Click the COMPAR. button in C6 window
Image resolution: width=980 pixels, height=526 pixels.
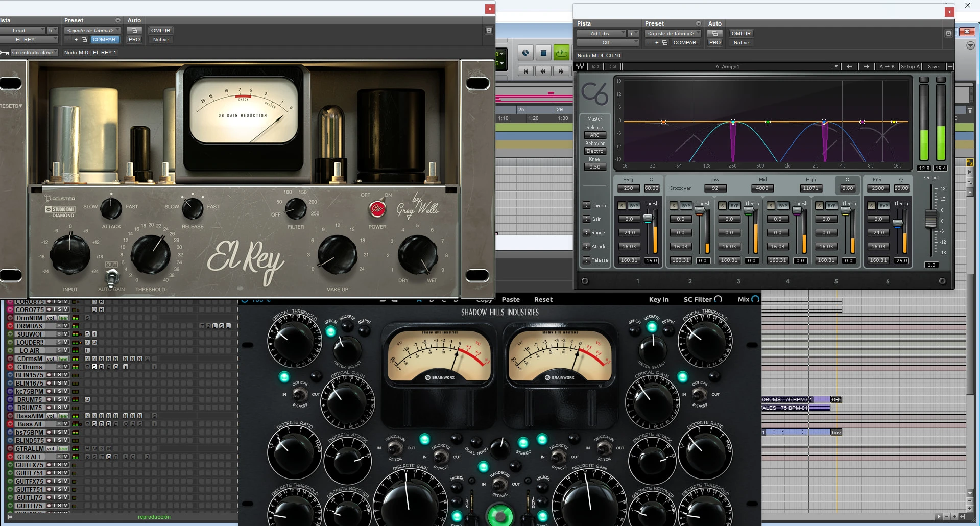(x=685, y=42)
